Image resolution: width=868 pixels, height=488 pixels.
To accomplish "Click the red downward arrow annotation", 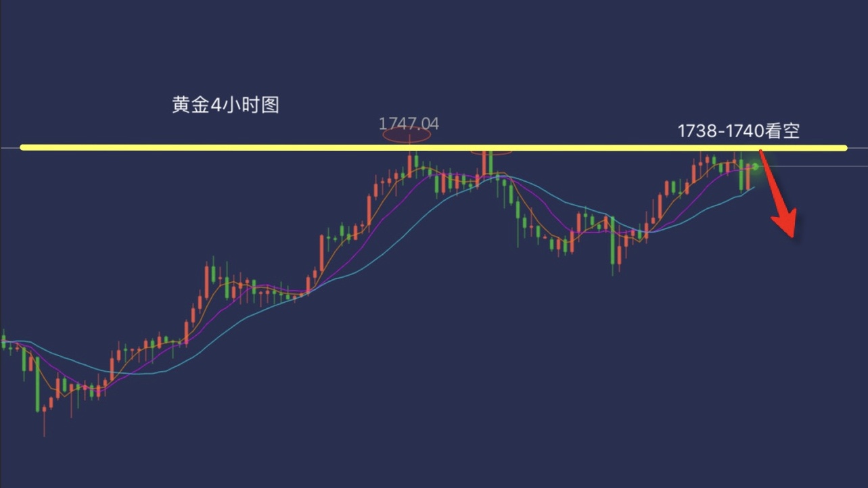I will [778, 193].
